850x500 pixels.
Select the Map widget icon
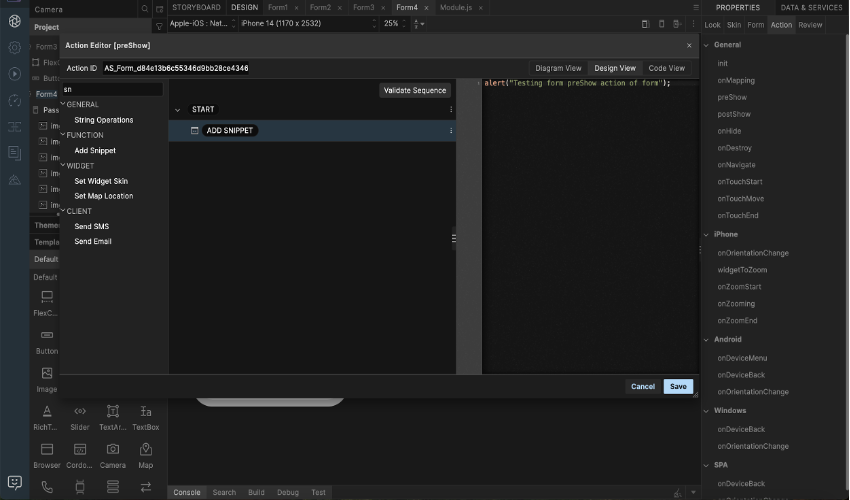146,449
